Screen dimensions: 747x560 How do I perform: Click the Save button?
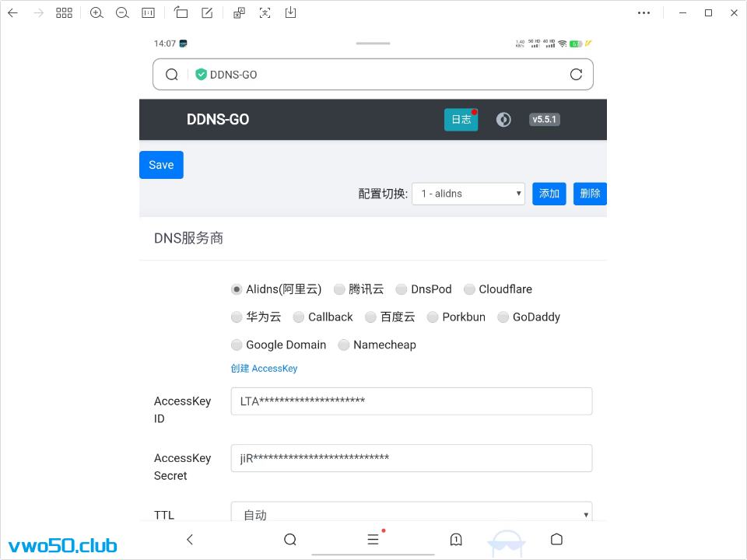[161, 165]
